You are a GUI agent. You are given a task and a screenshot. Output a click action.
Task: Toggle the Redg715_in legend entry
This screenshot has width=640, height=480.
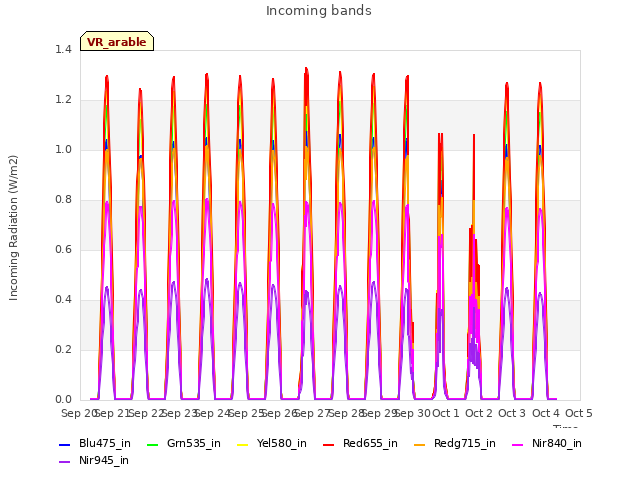[455, 444]
